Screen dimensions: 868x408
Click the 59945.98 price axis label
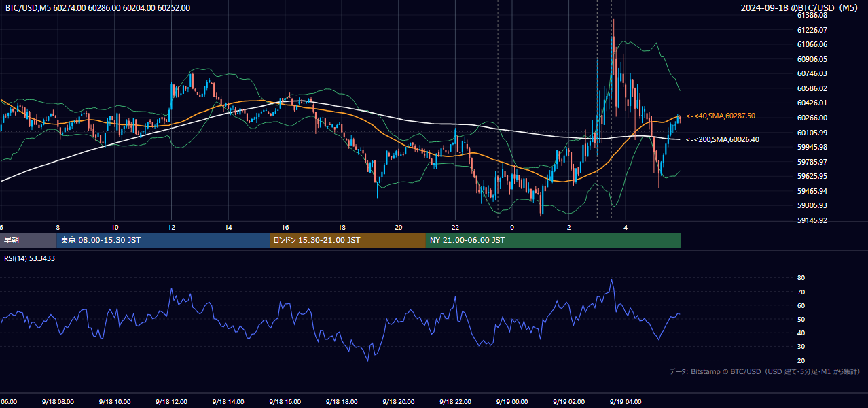[812, 147]
